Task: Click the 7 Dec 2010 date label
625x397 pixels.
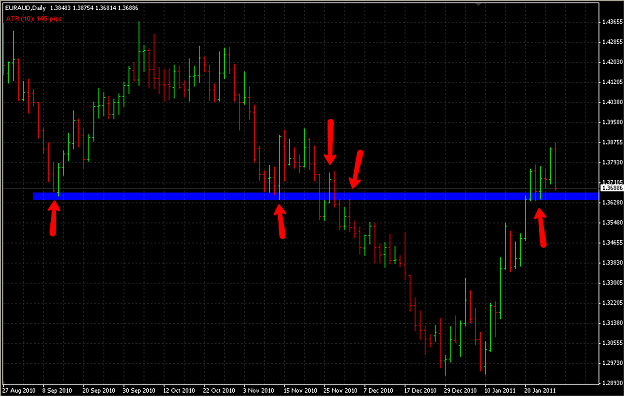Action: click(x=379, y=390)
